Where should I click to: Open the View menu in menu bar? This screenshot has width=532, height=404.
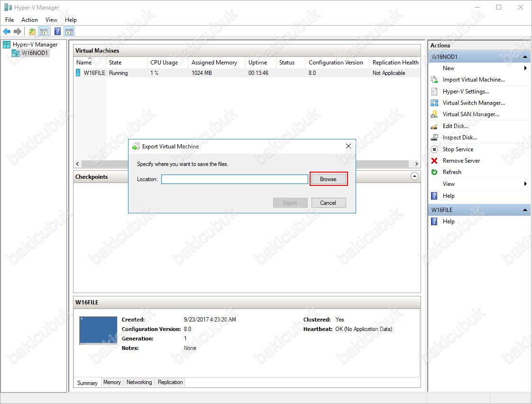(x=51, y=20)
